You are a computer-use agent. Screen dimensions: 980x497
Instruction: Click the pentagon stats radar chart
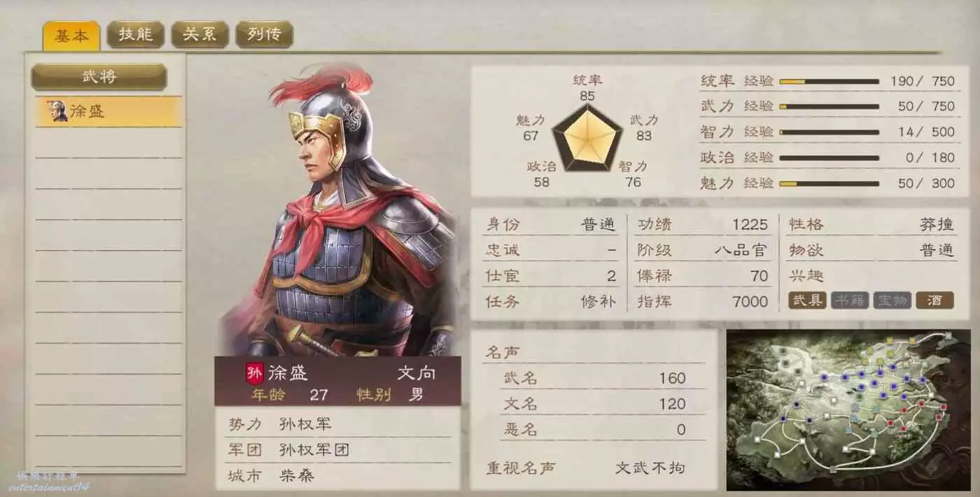(587, 138)
